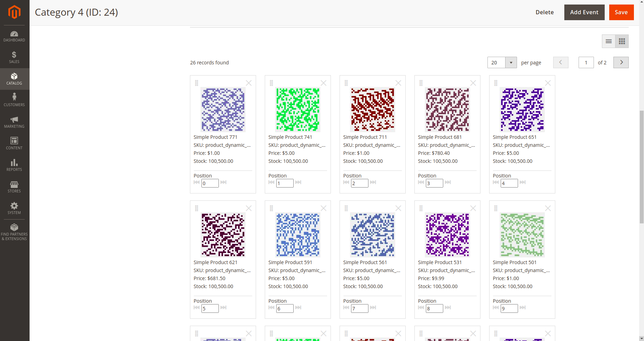The image size is (644, 341).
Task: Click the Add Event button
Action: click(x=584, y=12)
